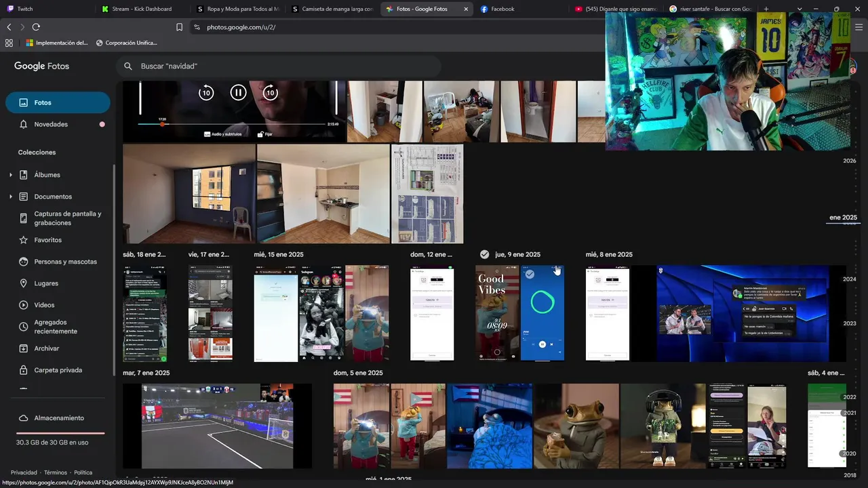Viewport: 868px width, 488px height.
Task: Switch to Ropa y Moda para Todos tab
Action: click(238, 9)
